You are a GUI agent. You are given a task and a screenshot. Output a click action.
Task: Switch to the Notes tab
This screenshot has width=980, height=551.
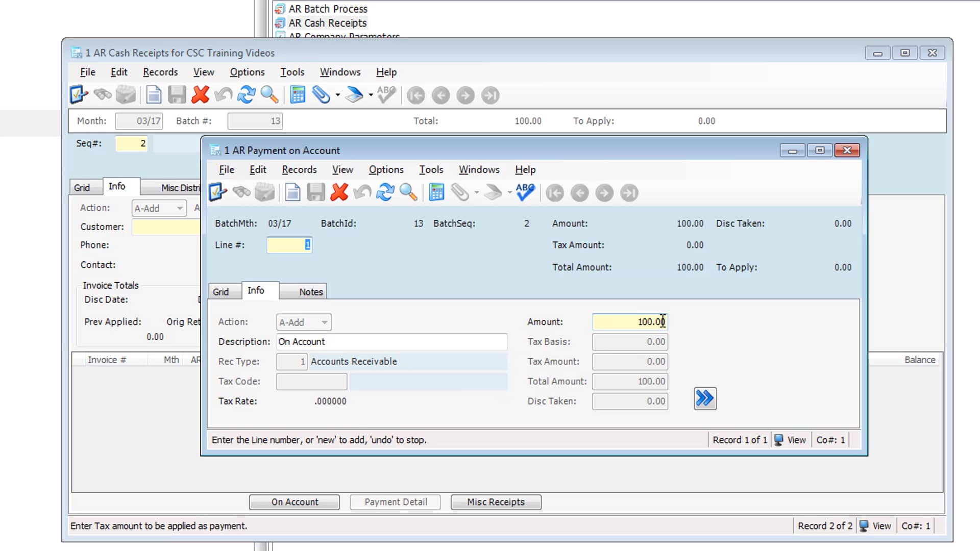pos(311,292)
